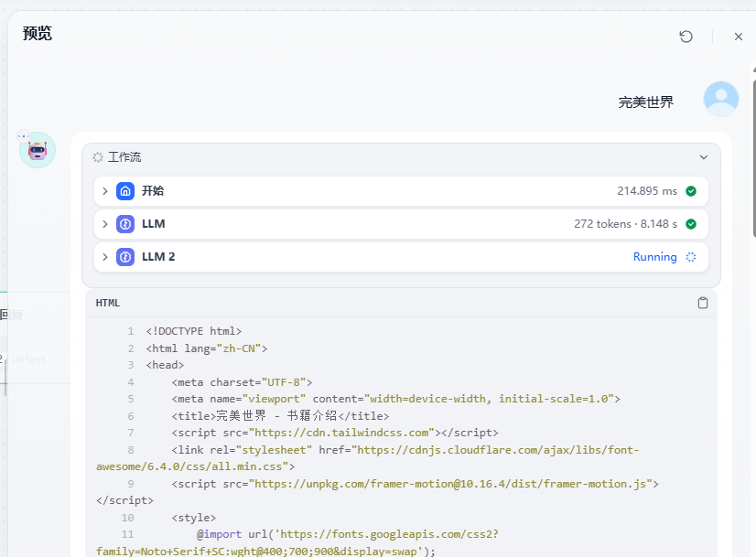Collapse the 工作流 panel with chevron
This screenshot has width=756, height=557.
pos(704,157)
